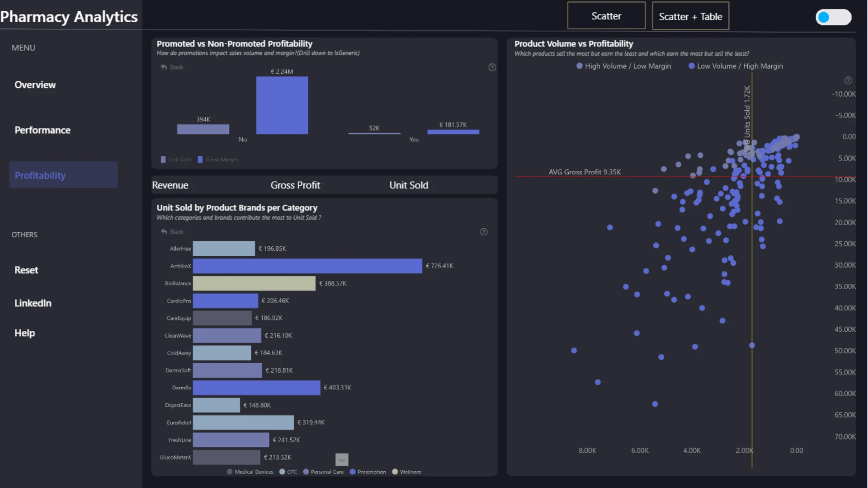The width and height of the screenshot is (868, 488).
Task: Select the Profitability menu item
Action: (63, 175)
